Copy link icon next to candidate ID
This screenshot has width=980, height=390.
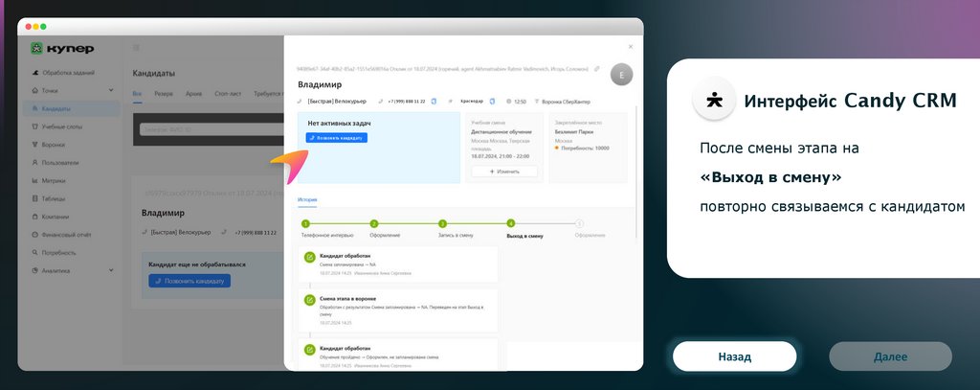point(597,68)
